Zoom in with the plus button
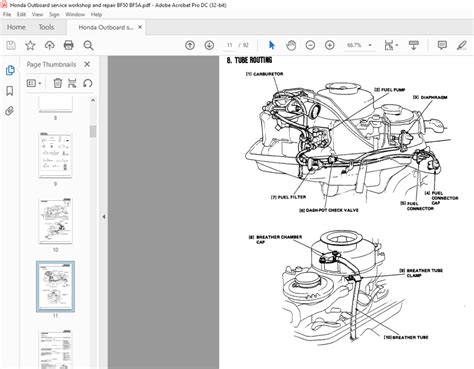This screenshot has height=369, width=474. click(330, 45)
